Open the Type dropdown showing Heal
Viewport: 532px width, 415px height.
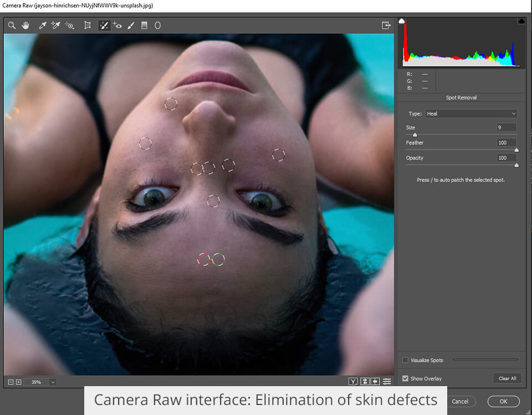point(471,113)
